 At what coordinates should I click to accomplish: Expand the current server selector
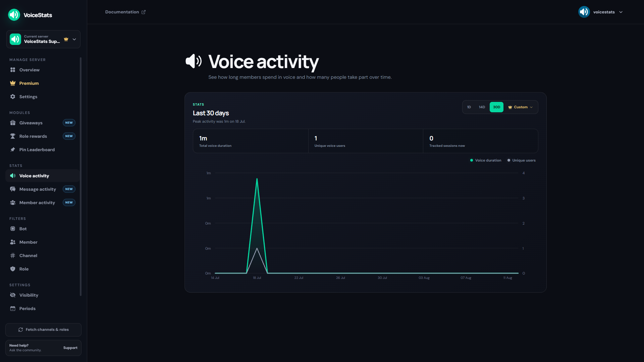43,39
